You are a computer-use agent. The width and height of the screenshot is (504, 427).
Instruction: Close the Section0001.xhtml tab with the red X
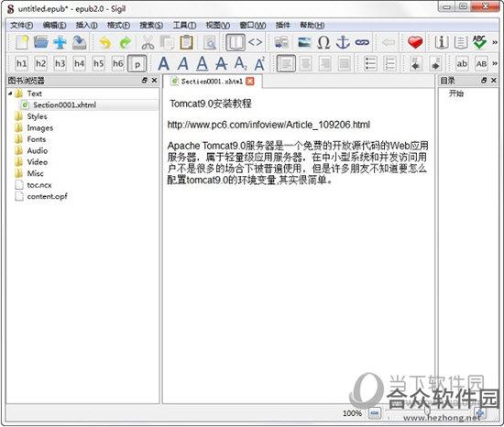(x=250, y=82)
